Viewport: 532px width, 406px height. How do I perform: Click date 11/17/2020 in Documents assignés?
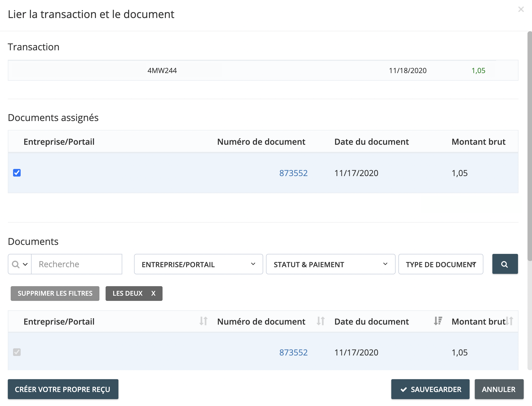(356, 173)
